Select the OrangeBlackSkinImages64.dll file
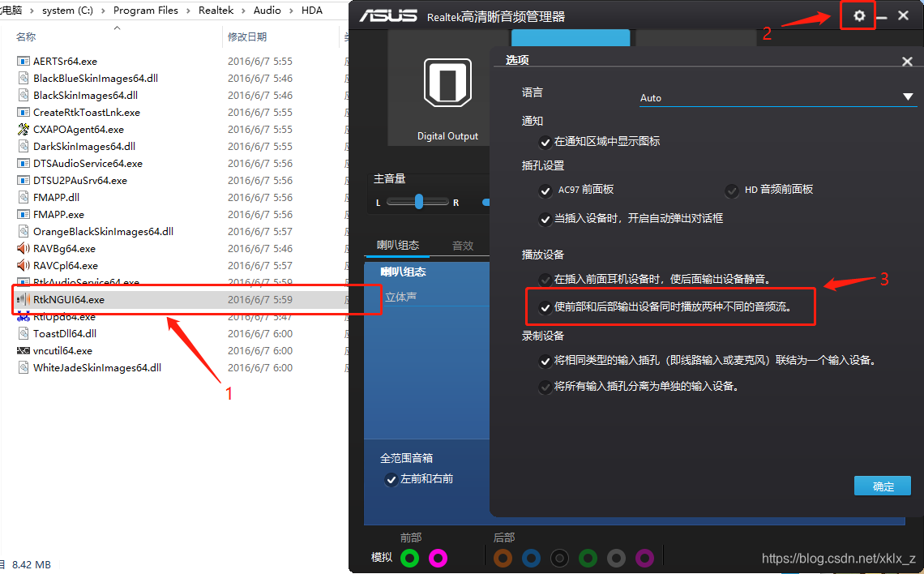The height and width of the screenshot is (574, 924). click(103, 232)
